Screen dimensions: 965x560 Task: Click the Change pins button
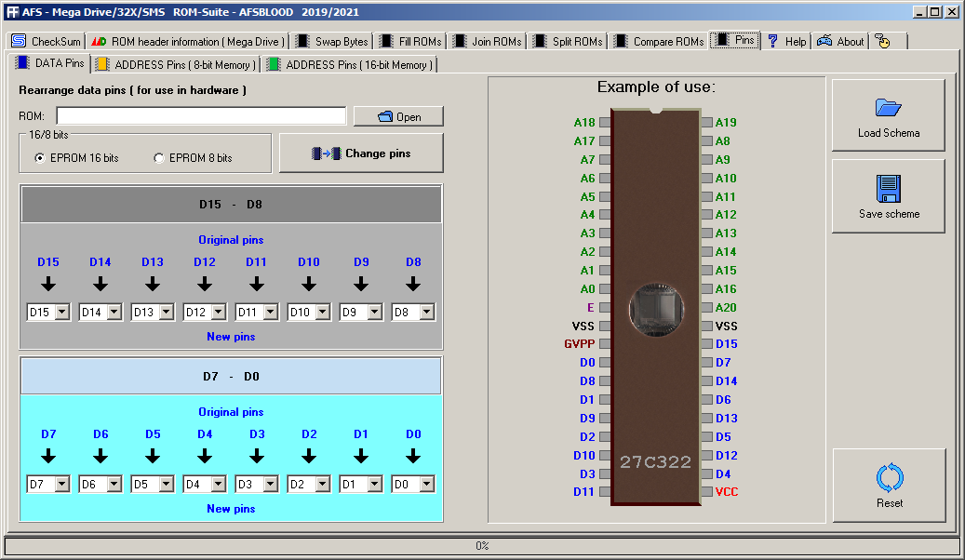(361, 153)
